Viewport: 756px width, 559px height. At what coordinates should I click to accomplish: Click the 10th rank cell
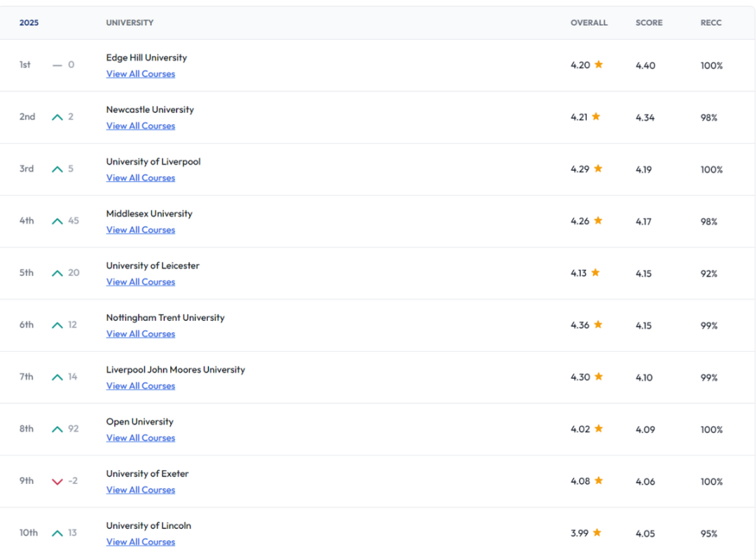29,533
